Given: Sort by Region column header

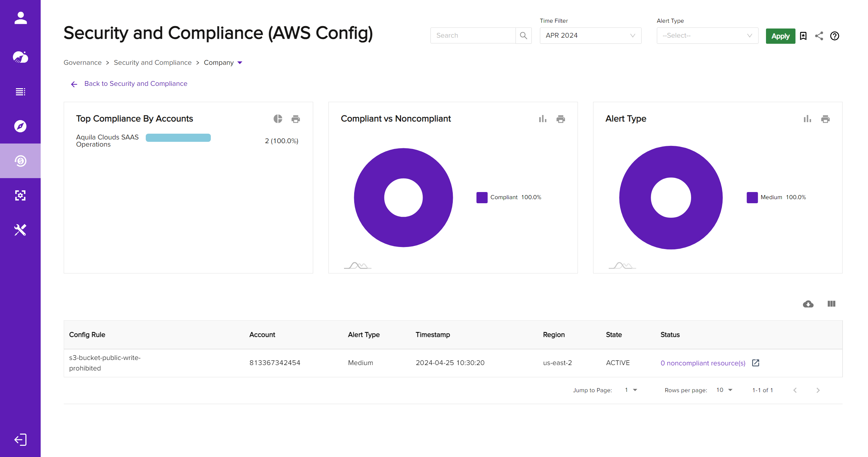Looking at the screenshot, I should coord(553,335).
